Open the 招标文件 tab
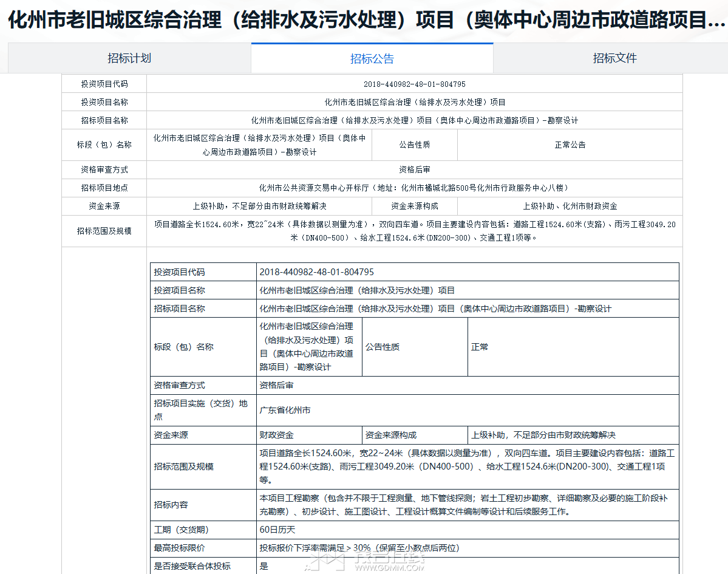The width and height of the screenshot is (728, 574). click(x=614, y=58)
